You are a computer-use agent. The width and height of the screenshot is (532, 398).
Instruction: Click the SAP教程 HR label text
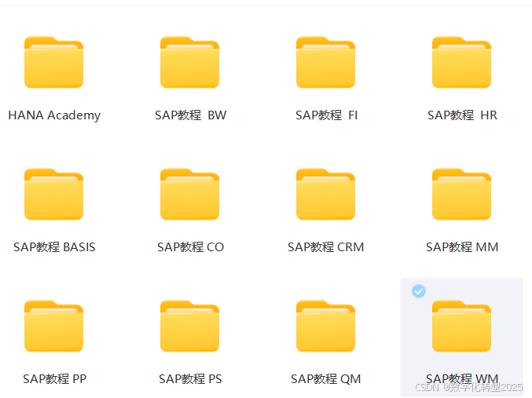pos(462,115)
